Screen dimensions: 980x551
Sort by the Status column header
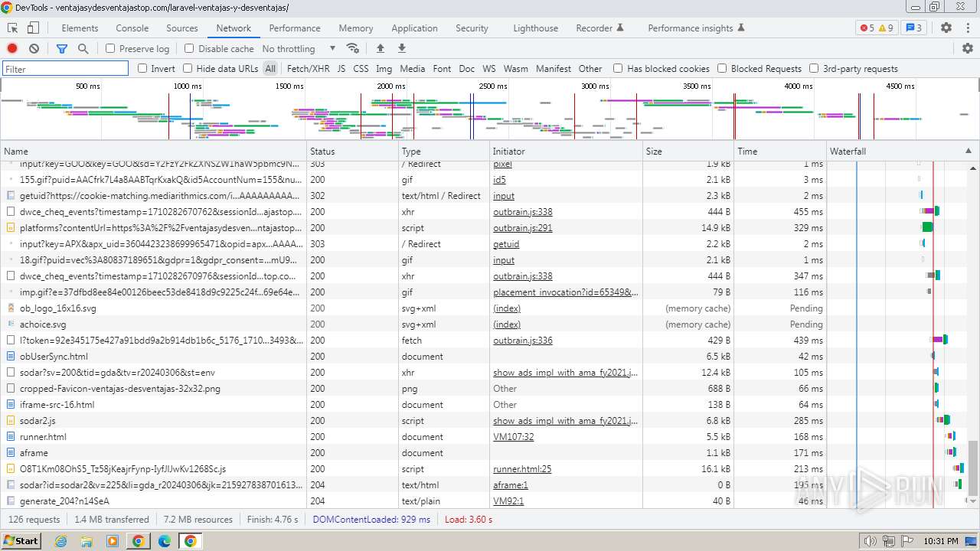[353, 151]
